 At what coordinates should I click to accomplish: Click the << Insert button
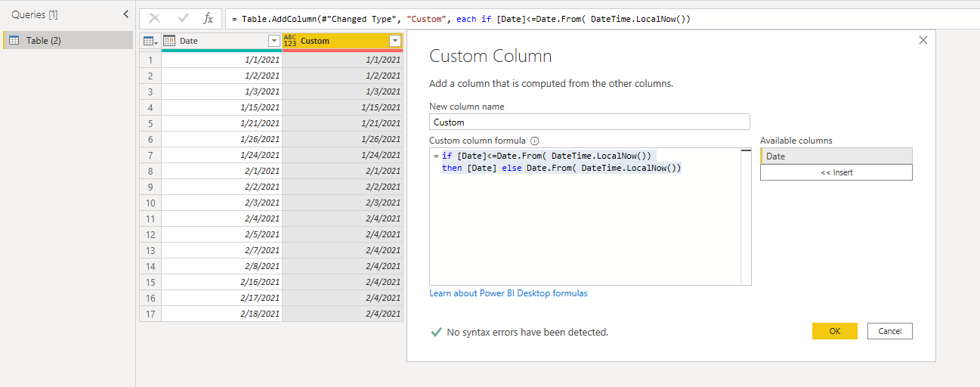pyautogui.click(x=836, y=172)
